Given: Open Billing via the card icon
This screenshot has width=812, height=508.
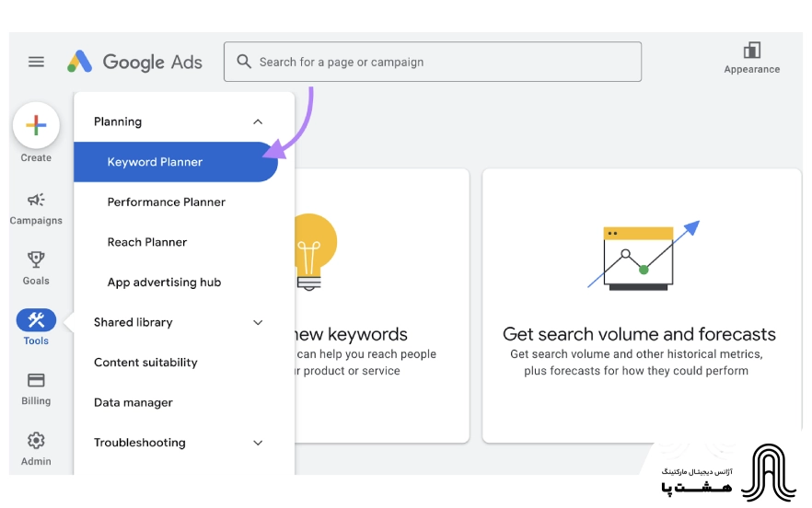Looking at the screenshot, I should coord(36,380).
